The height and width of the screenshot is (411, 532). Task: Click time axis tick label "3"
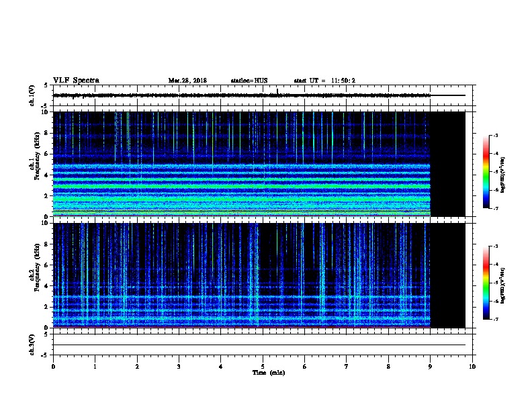[x=179, y=366]
